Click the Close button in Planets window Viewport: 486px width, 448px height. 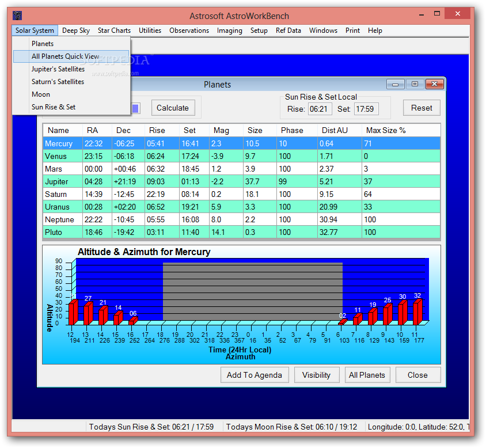417,375
